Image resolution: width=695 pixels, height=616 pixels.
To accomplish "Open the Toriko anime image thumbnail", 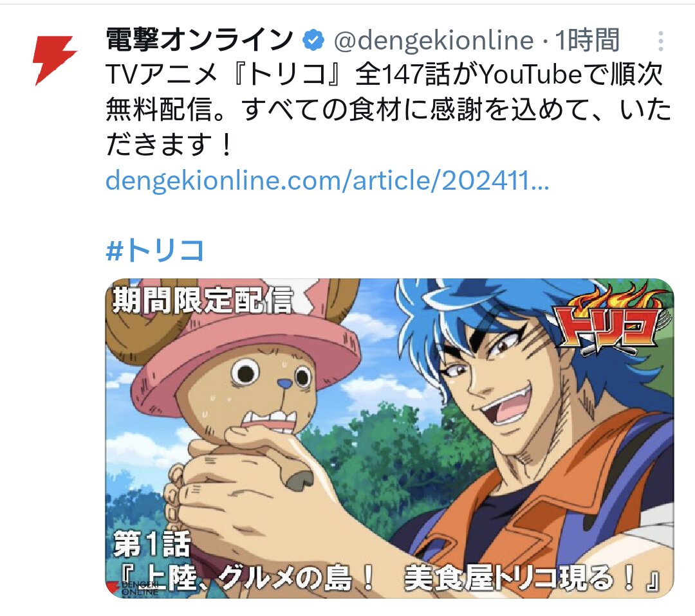I will (389, 438).
